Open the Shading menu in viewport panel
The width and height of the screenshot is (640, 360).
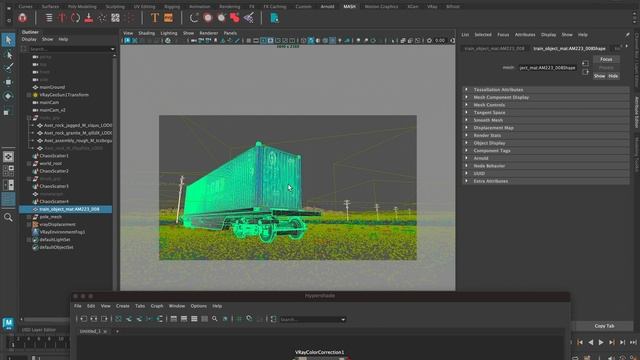point(146,33)
